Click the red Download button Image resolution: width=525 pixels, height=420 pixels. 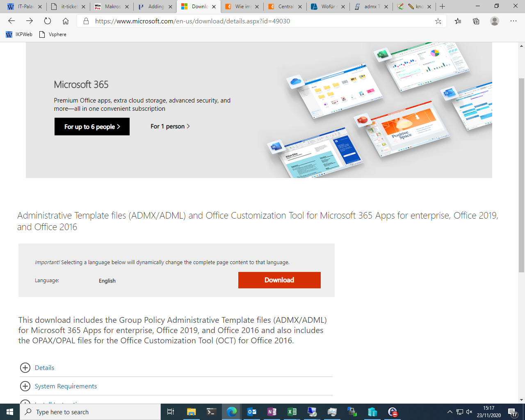[x=279, y=280]
